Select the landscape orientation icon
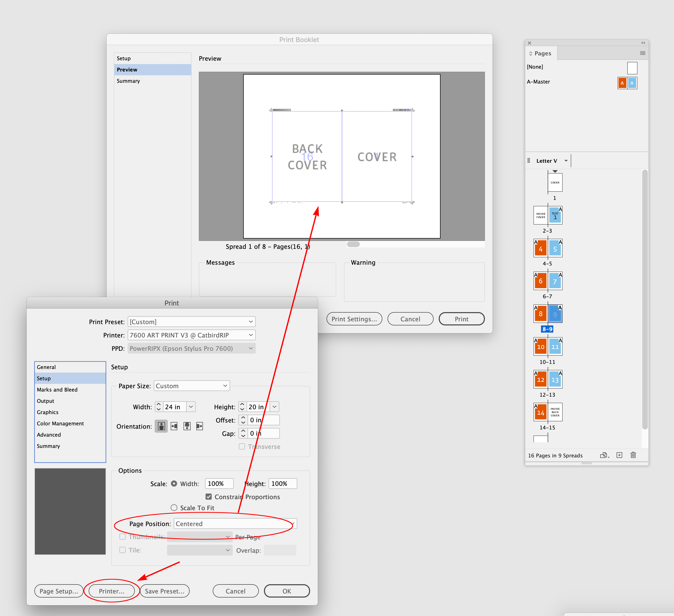Image resolution: width=674 pixels, height=616 pixels. [x=174, y=426]
